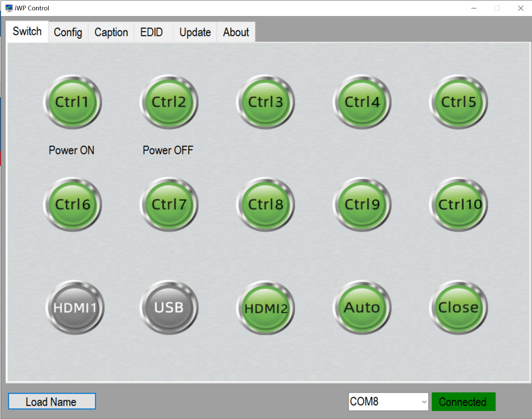Go to the Caption tab

(111, 32)
